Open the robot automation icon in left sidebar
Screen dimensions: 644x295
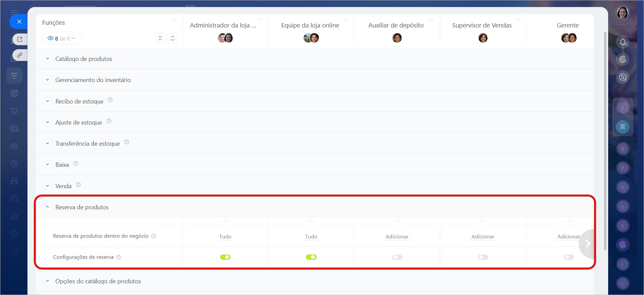(x=14, y=146)
